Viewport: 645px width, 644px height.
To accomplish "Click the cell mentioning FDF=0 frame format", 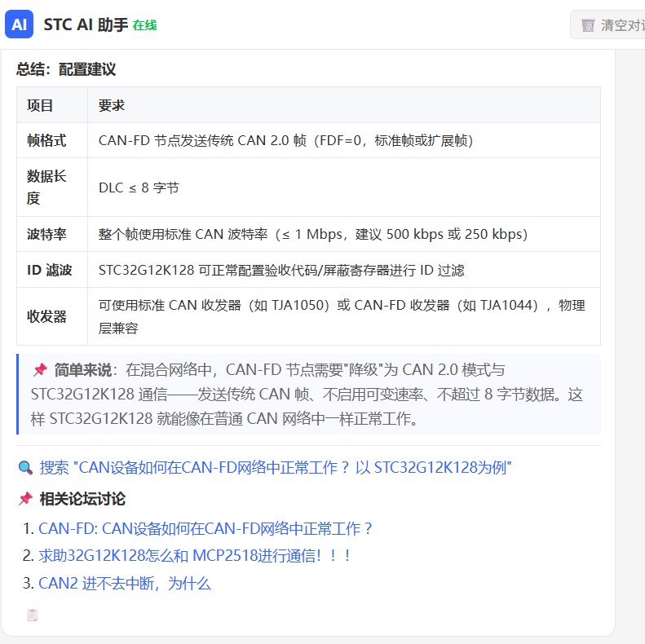I will point(344,141).
